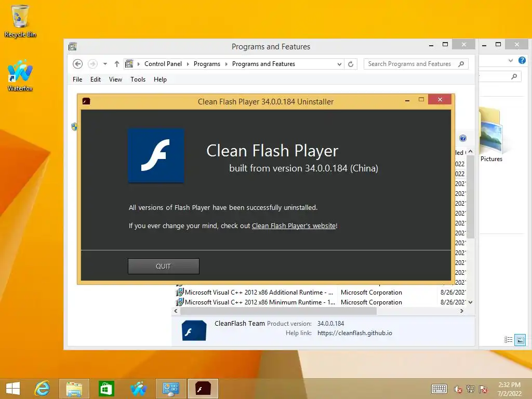Open Clean Flash Player's website link
Screen dimensions: 532x399
(x=294, y=226)
